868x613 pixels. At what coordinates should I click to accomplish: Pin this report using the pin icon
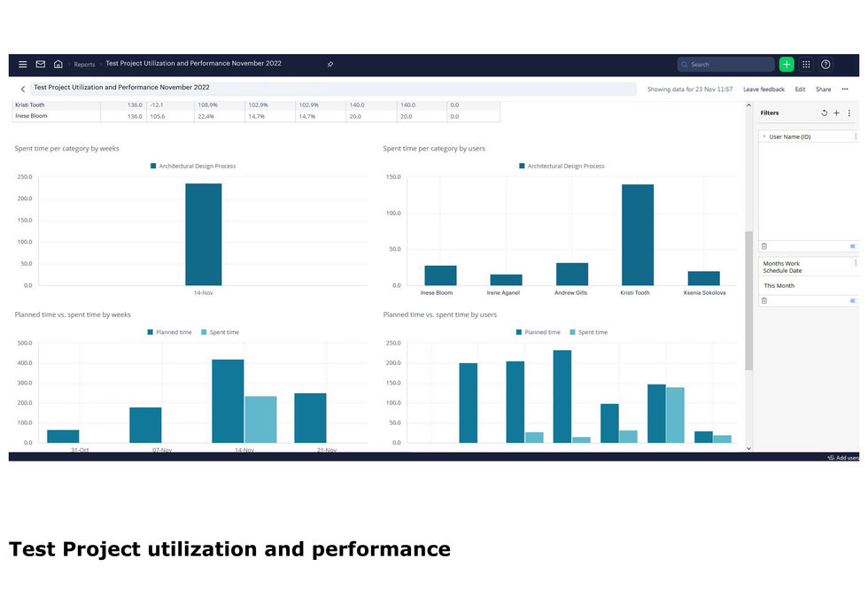(x=330, y=65)
